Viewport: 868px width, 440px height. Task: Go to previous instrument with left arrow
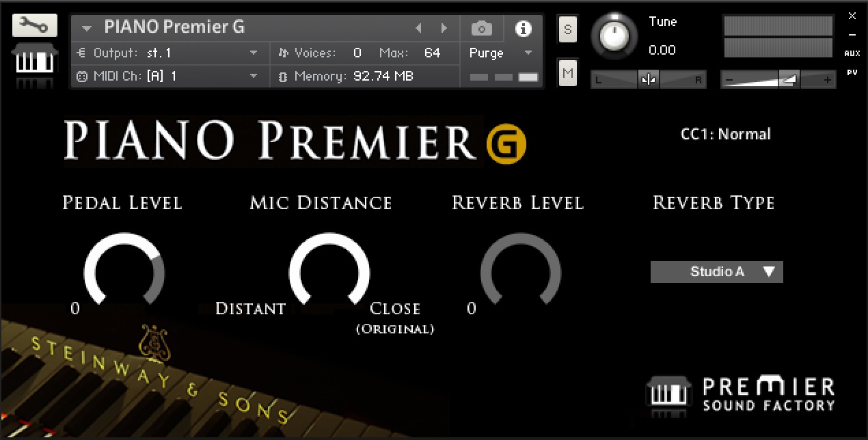point(419,28)
